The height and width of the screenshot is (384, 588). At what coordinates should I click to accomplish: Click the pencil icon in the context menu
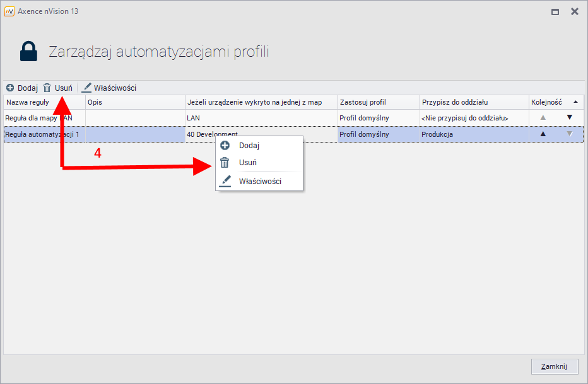tap(225, 181)
